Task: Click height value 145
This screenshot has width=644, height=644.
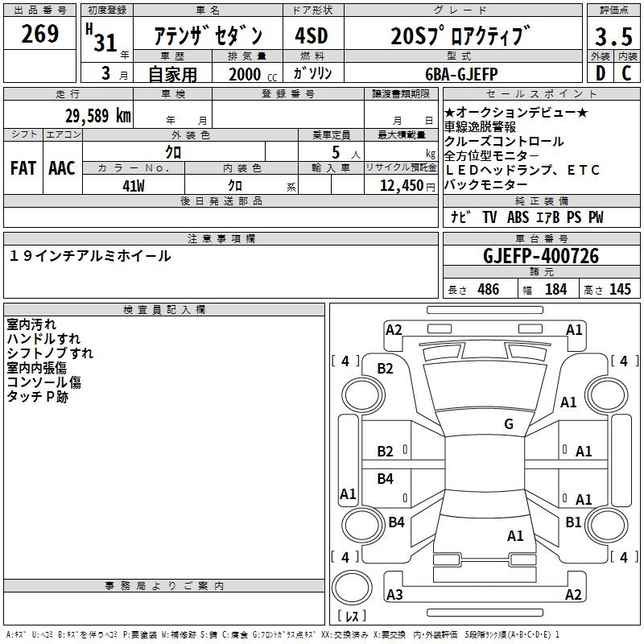Action: pos(620,289)
